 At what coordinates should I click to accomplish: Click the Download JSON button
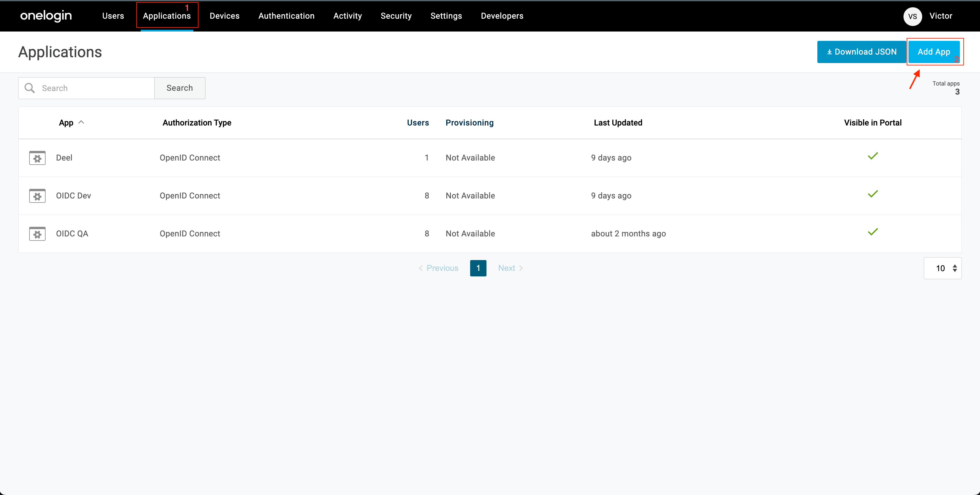click(861, 52)
